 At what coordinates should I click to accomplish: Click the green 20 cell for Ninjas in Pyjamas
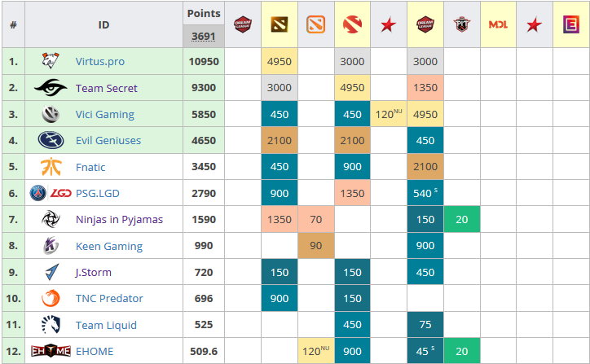coord(462,219)
